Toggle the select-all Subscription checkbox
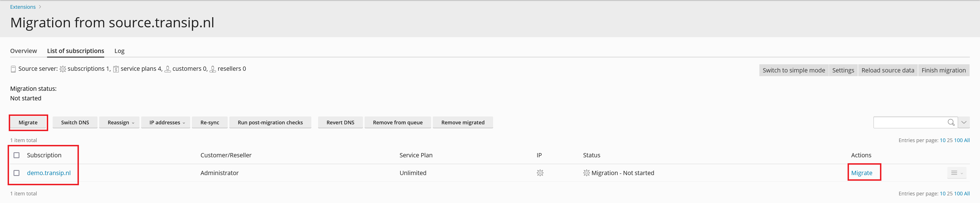The height and width of the screenshot is (203, 980). (x=16, y=155)
